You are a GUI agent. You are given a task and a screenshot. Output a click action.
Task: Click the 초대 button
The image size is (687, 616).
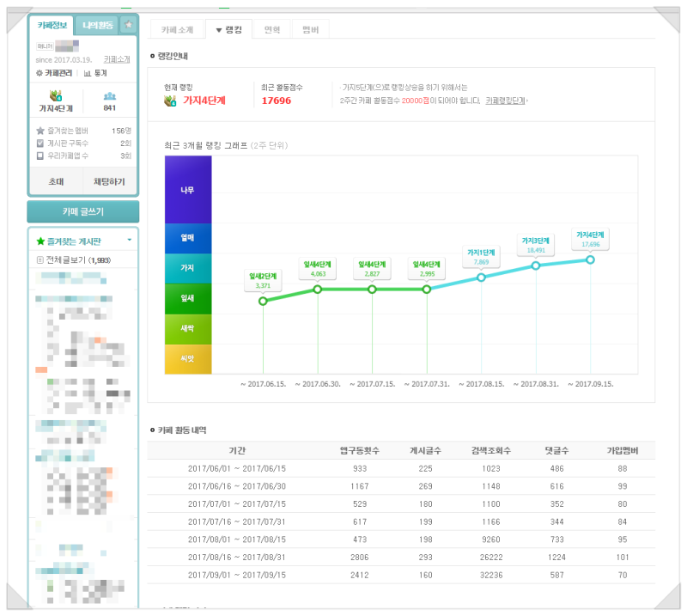56,181
